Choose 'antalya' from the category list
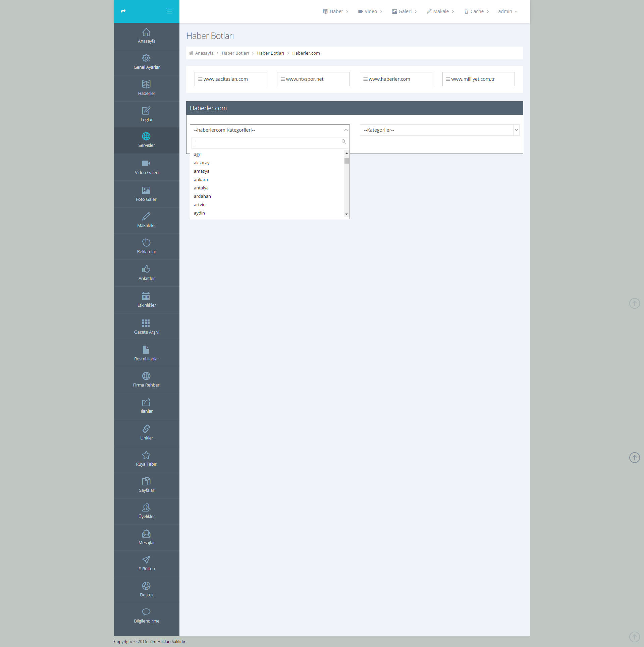This screenshot has height=647, width=644. 267,188
